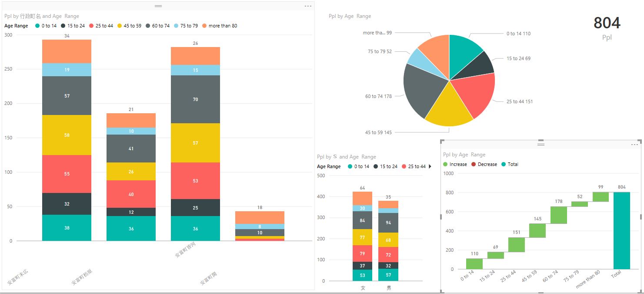644x294 pixels.
Task: Click the top-left corner handle of the waterfall visual
Action: [442, 142]
